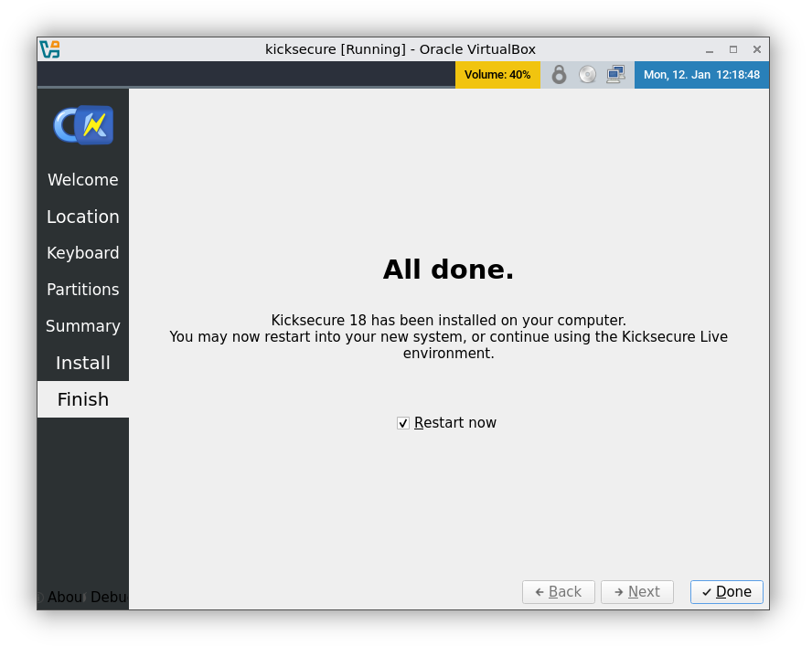Open the Summary step in the sidebar
The height and width of the screenshot is (646, 812).
click(x=82, y=326)
